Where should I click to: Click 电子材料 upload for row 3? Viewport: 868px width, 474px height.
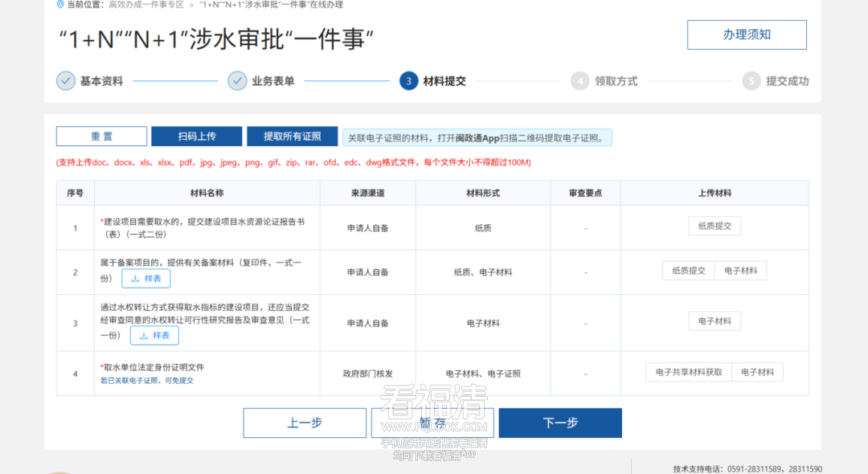point(714,321)
